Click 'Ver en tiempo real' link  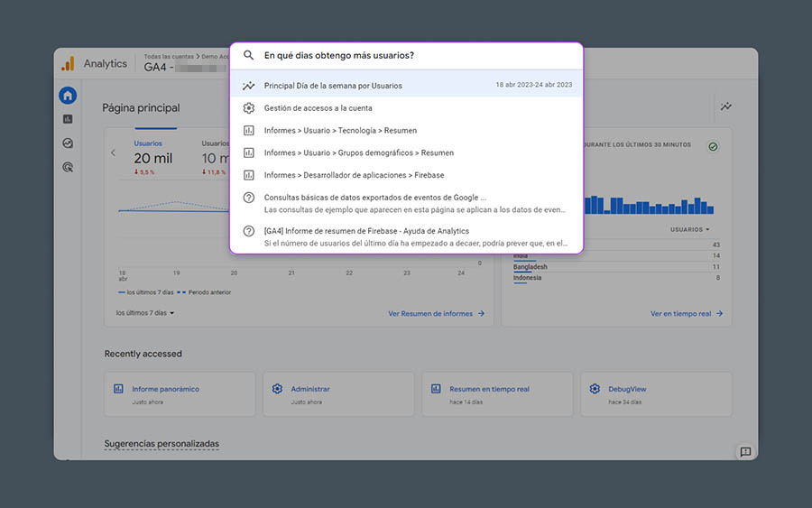pyautogui.click(x=686, y=314)
